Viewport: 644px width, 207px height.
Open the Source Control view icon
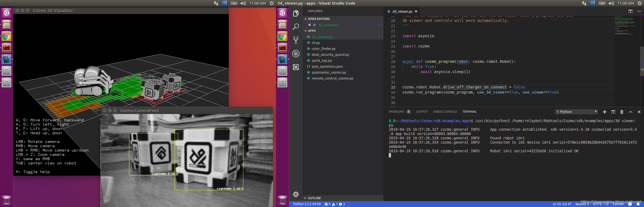[x=296, y=40]
